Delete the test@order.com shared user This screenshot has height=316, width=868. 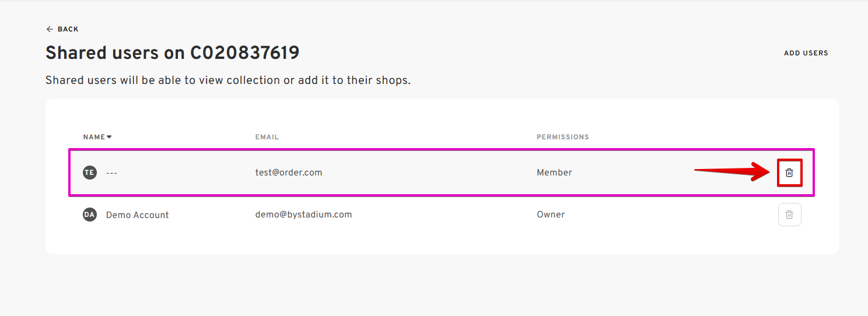pos(789,173)
